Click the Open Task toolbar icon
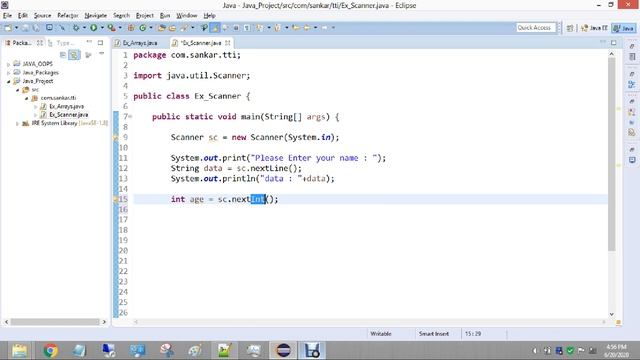This screenshot has width=640, height=360. pos(173,28)
